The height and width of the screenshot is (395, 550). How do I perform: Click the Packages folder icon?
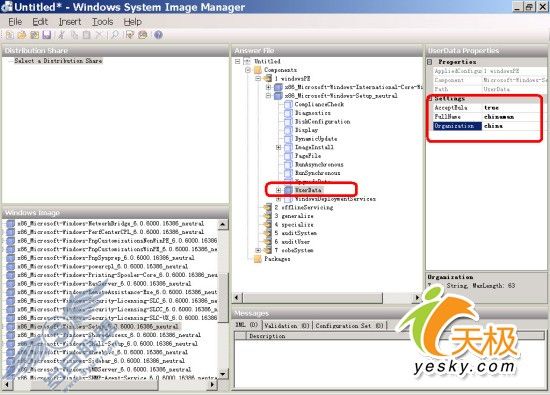(x=258, y=259)
